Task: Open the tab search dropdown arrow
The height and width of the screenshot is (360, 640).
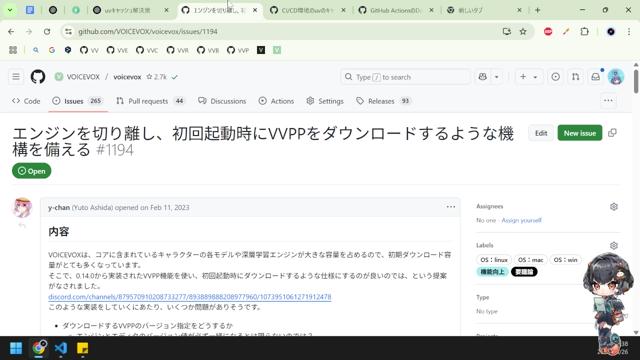Action: click(x=10, y=10)
